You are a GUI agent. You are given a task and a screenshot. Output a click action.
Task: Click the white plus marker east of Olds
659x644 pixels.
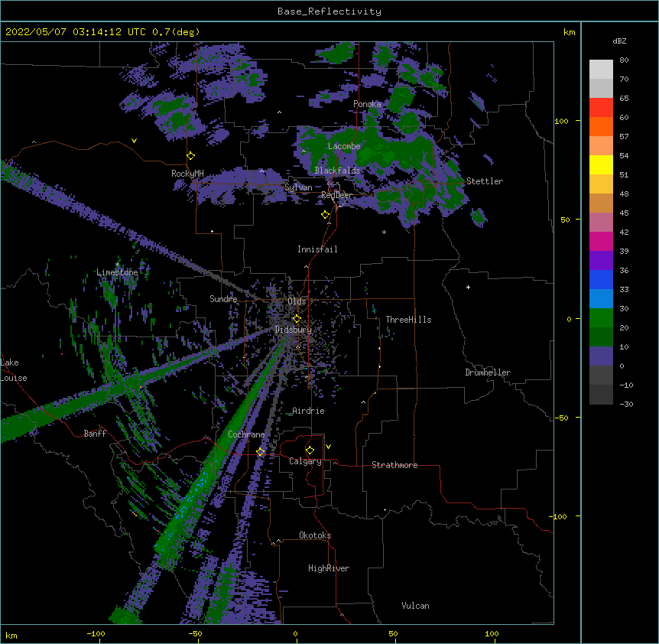[468, 287]
